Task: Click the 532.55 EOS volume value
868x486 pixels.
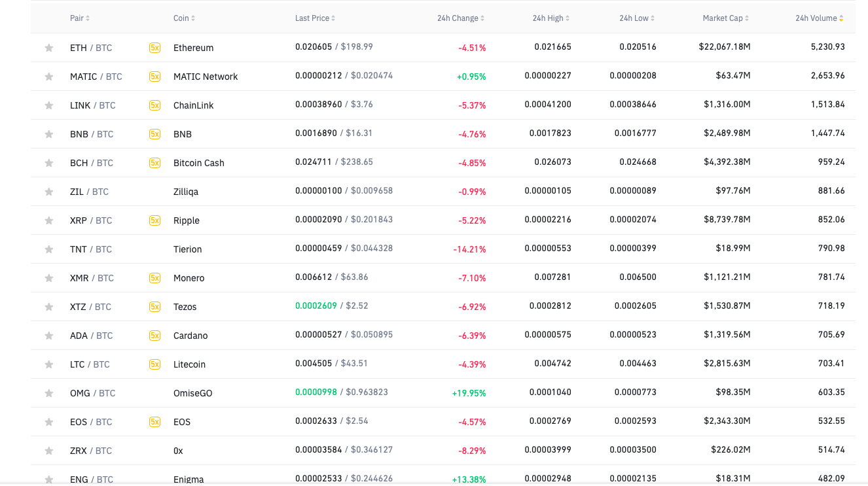Action: (831, 421)
